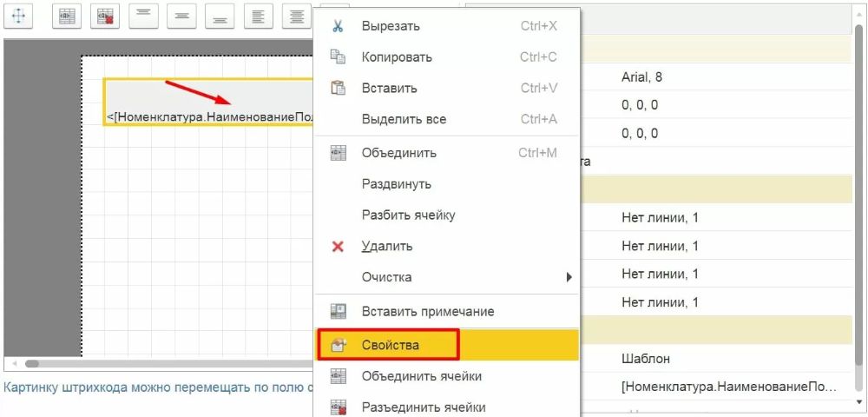Click the clipboard icon beside Вставить
The image size is (868, 417).
tap(338, 88)
